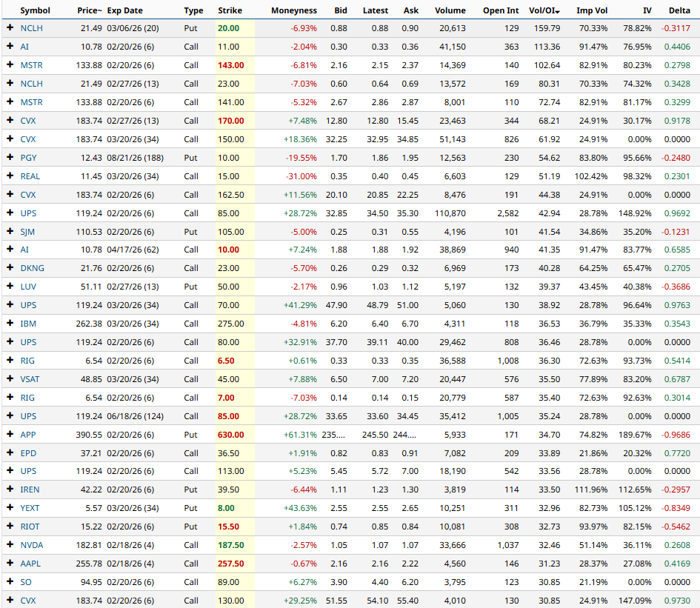Image resolution: width=700 pixels, height=608 pixels.
Task: Expand the LUV put row
Action: click(x=10, y=286)
